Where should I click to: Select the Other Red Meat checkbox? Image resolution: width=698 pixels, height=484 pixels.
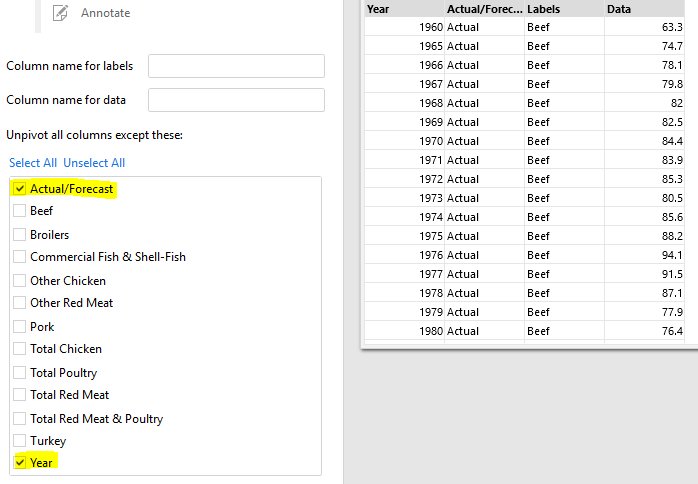point(20,303)
